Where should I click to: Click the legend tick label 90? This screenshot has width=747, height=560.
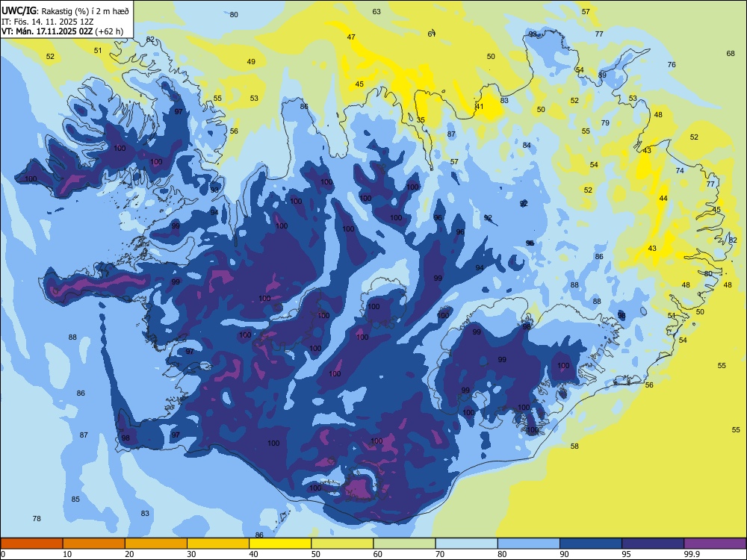564,554
